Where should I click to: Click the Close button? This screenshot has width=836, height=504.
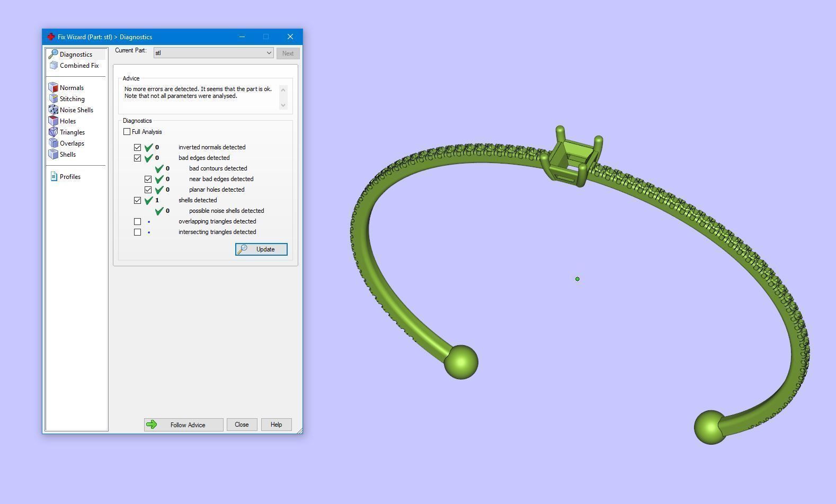[242, 425]
